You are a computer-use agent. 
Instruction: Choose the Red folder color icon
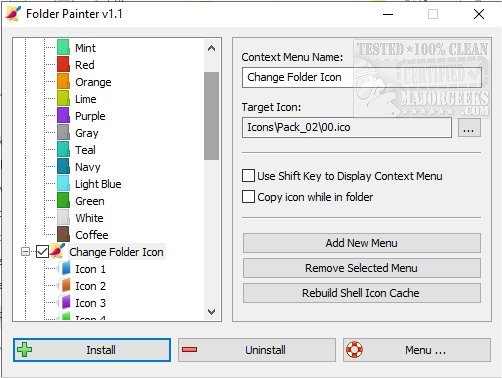(x=63, y=64)
